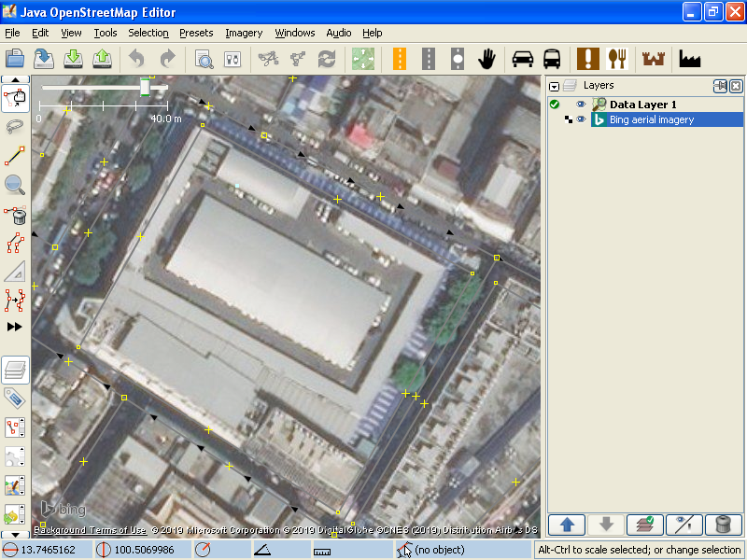This screenshot has width=747, height=560.
Task: Collapse the Layers panel with its arrow
Action: pos(555,86)
